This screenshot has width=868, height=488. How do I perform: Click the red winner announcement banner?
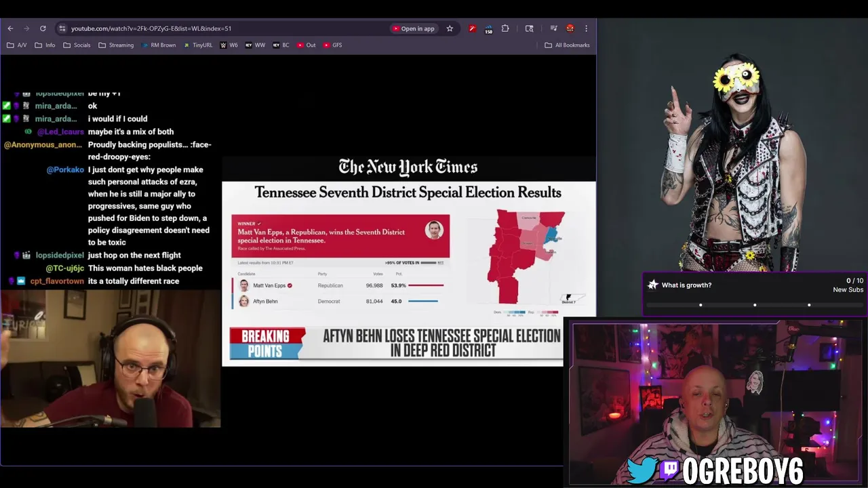(340, 237)
